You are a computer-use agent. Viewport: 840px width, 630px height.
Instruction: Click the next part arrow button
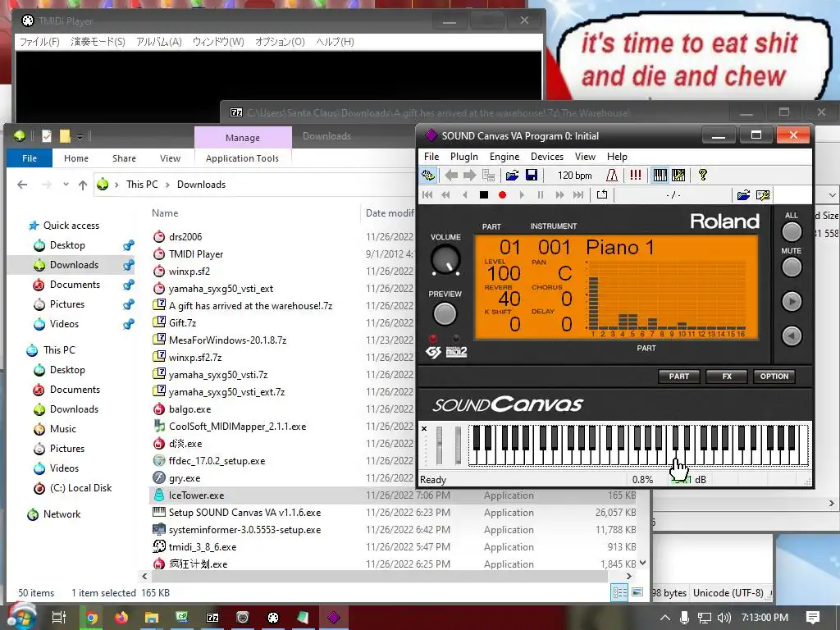tap(792, 302)
